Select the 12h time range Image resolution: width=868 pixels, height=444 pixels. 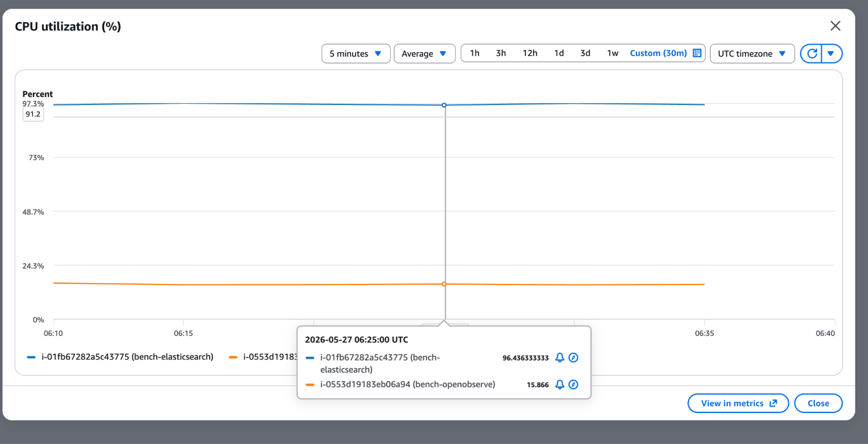pos(530,53)
